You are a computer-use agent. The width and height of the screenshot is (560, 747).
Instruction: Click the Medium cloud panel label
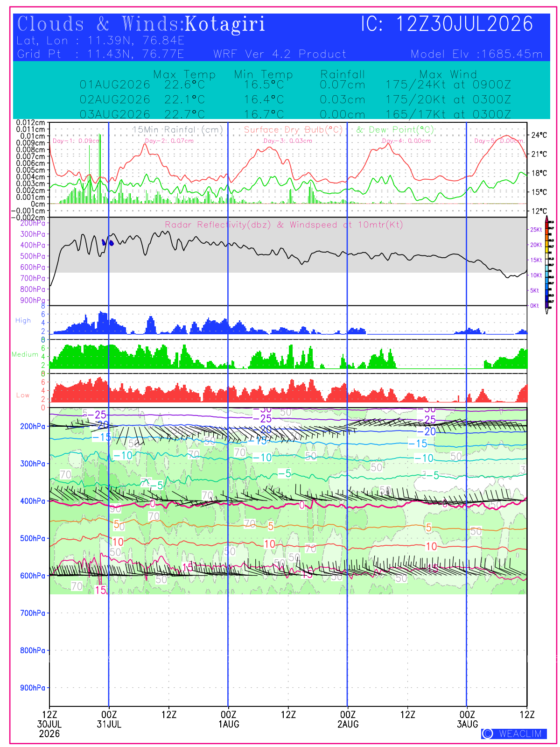coord(25,354)
